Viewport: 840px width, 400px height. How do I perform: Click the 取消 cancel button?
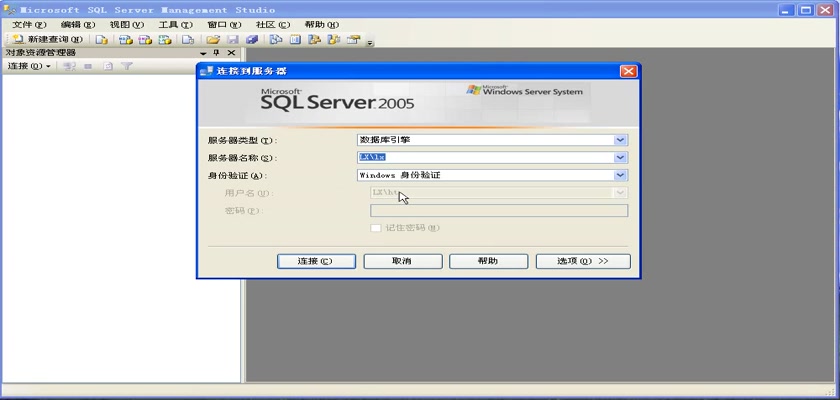[x=403, y=261]
